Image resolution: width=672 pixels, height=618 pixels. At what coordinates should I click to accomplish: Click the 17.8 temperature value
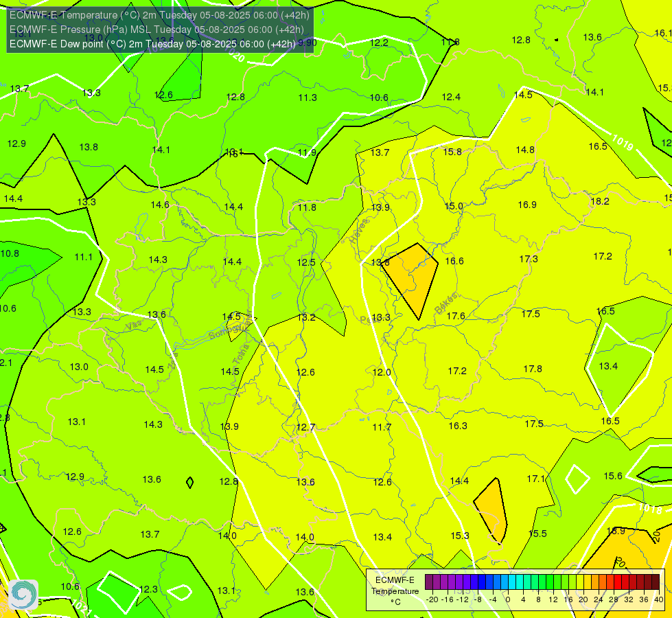[533, 369]
